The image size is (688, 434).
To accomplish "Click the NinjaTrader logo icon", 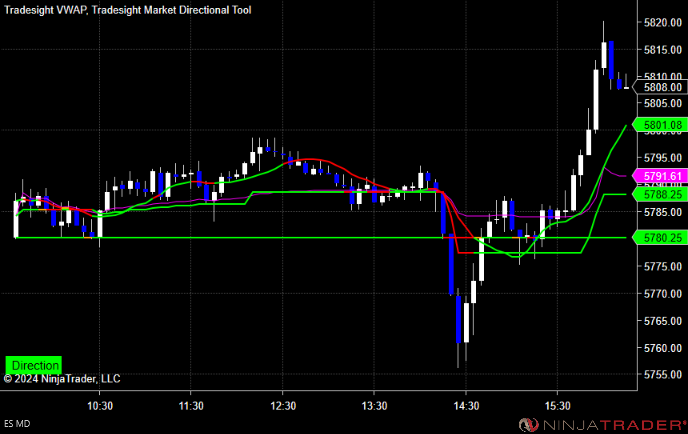I will tap(529, 424).
